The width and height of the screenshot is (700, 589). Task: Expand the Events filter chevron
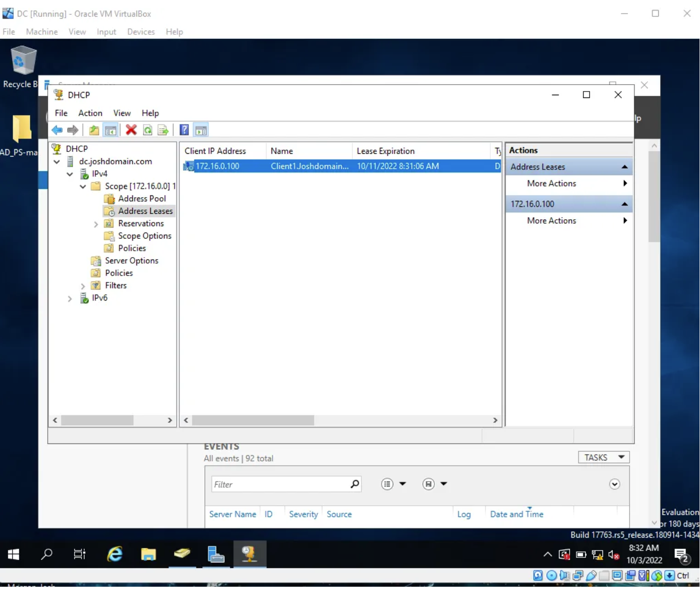(615, 485)
